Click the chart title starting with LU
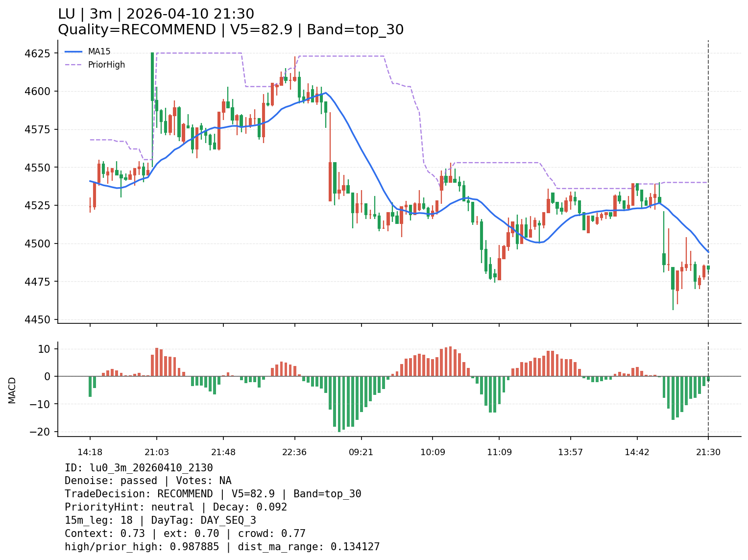This screenshot has height=560, width=748. [156, 14]
